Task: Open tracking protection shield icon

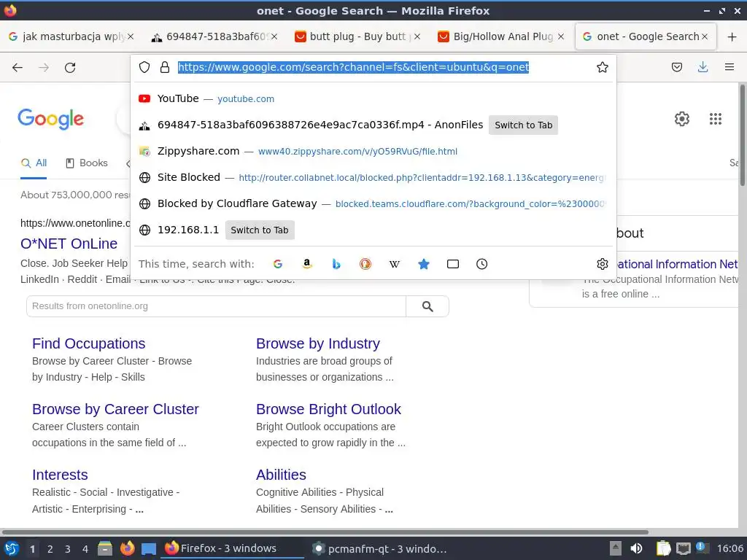Action: pyautogui.click(x=144, y=67)
